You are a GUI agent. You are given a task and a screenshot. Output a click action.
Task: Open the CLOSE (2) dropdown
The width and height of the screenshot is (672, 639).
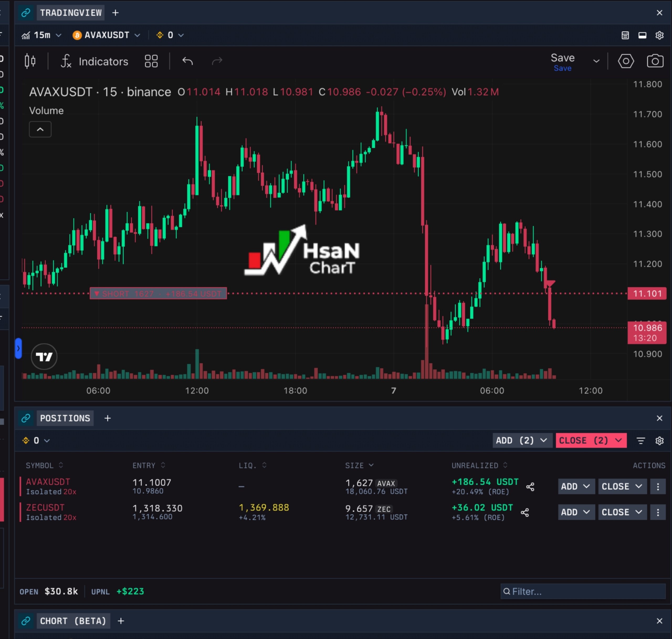click(591, 441)
